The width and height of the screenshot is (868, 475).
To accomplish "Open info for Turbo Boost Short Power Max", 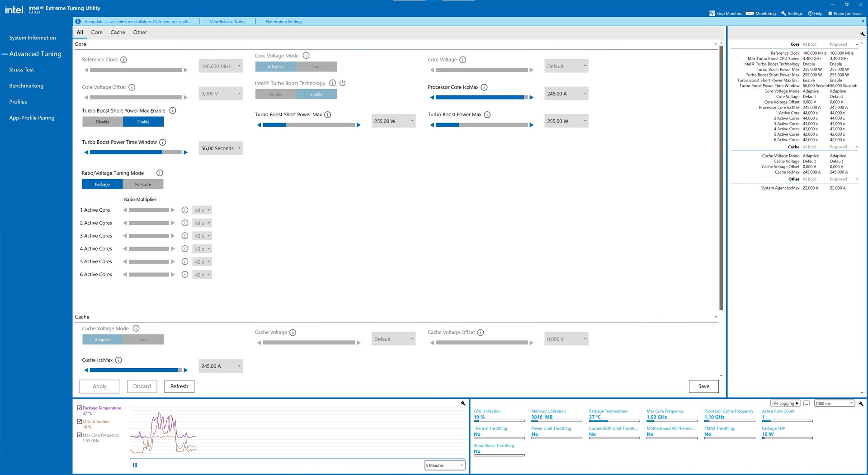I will pos(328,114).
